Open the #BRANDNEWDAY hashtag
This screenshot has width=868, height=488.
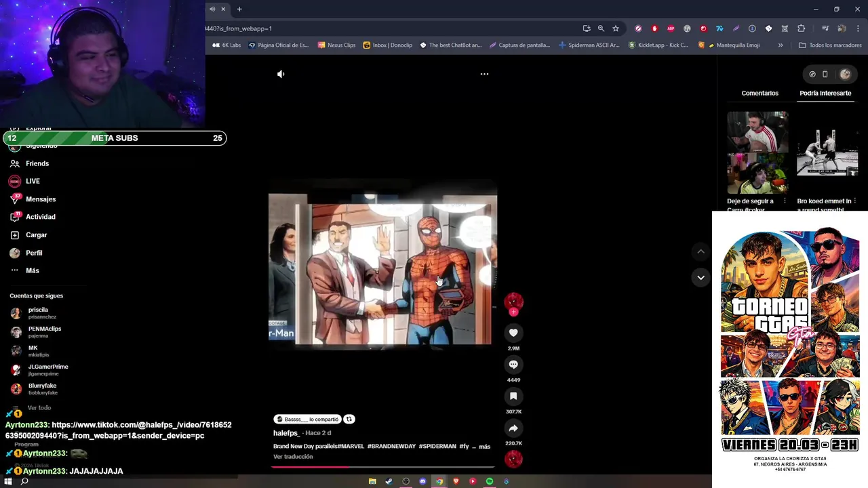pos(391,447)
